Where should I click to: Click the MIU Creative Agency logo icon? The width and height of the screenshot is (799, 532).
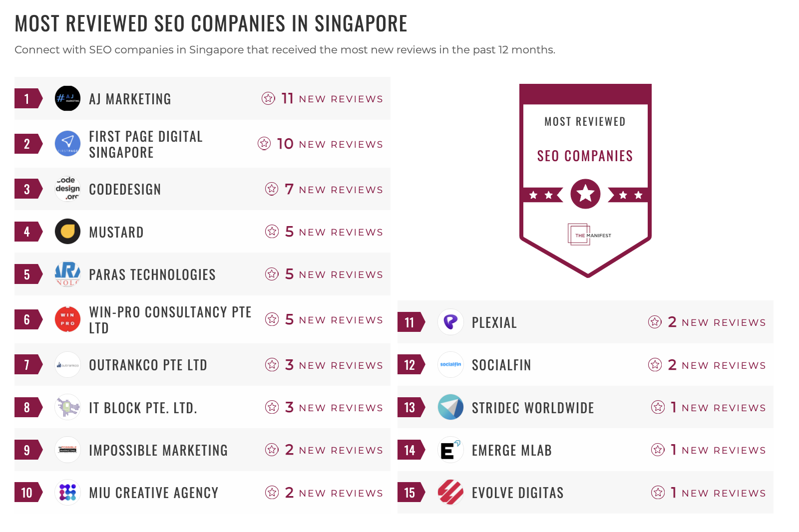(67, 493)
